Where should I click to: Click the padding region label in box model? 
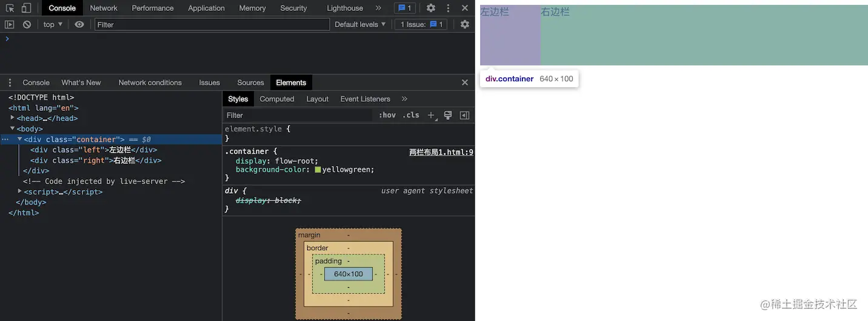click(329, 261)
